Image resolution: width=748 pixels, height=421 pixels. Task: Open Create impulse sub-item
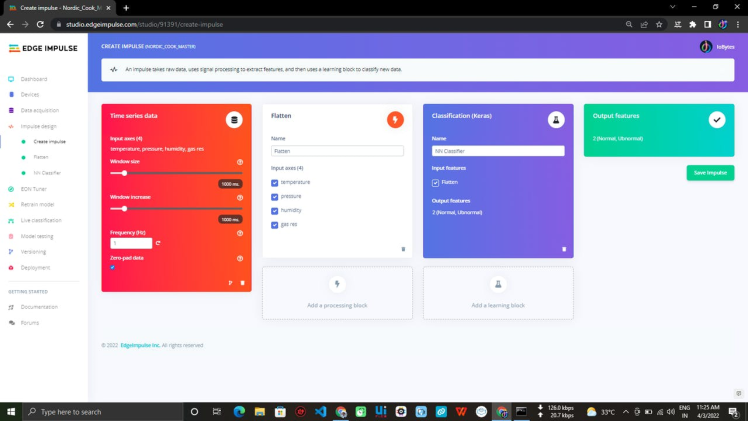(49, 142)
